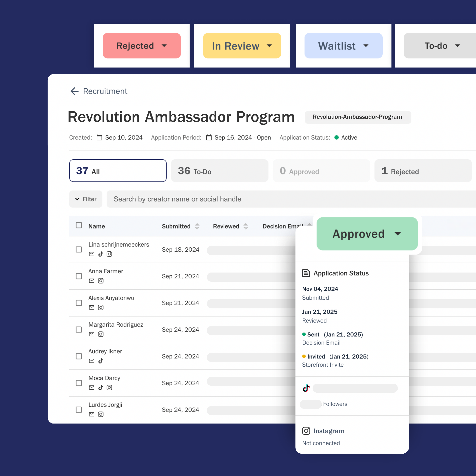Click Moca Darcy's email icon
Image resolution: width=476 pixels, height=476 pixels.
92,388
